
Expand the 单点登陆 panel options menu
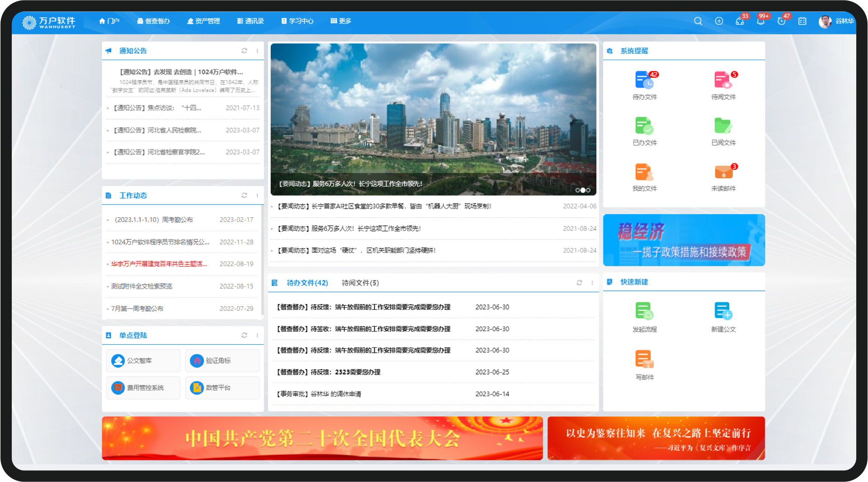pyautogui.click(x=257, y=335)
